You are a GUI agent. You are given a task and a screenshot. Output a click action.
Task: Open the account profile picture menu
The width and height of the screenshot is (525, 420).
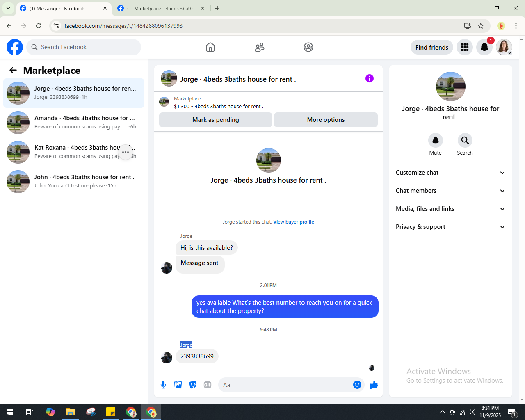(504, 47)
